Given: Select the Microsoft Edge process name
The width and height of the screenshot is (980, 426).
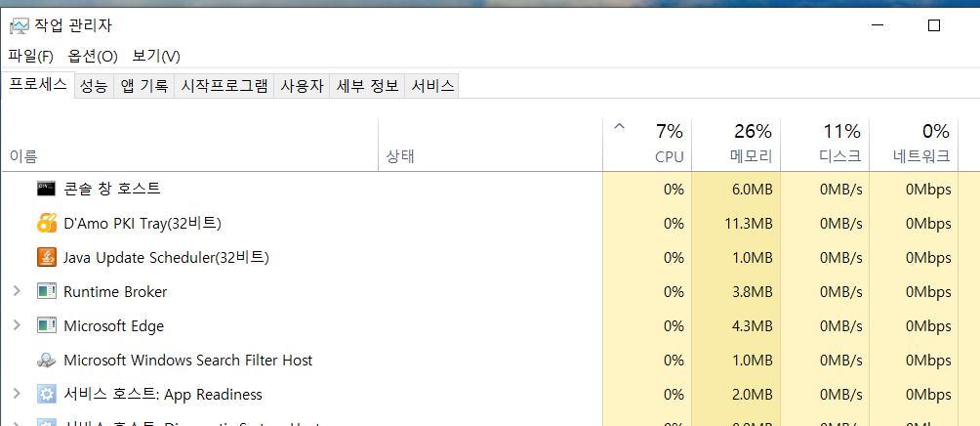Looking at the screenshot, I should 114,326.
